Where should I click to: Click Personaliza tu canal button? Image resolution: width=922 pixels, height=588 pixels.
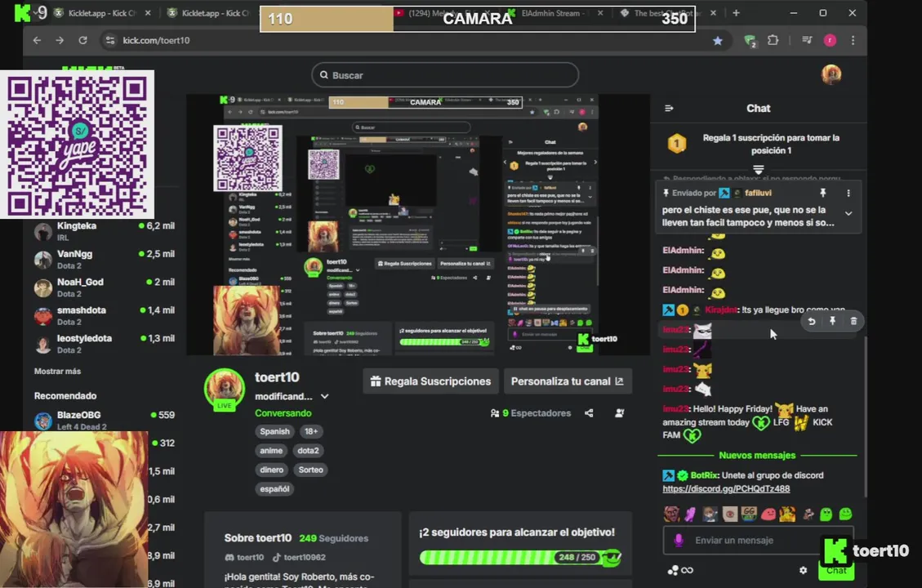click(x=568, y=381)
